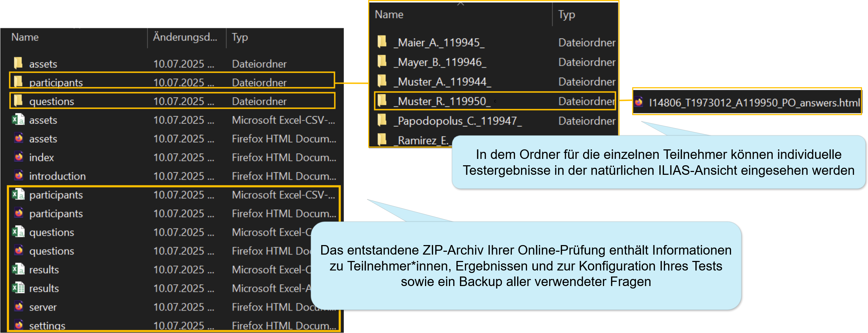Select the participants folder name
The height and width of the screenshot is (333, 868).
tap(56, 83)
